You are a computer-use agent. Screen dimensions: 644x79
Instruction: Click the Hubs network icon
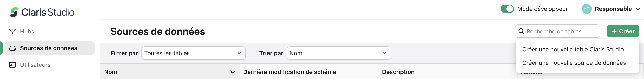pyautogui.click(x=13, y=31)
